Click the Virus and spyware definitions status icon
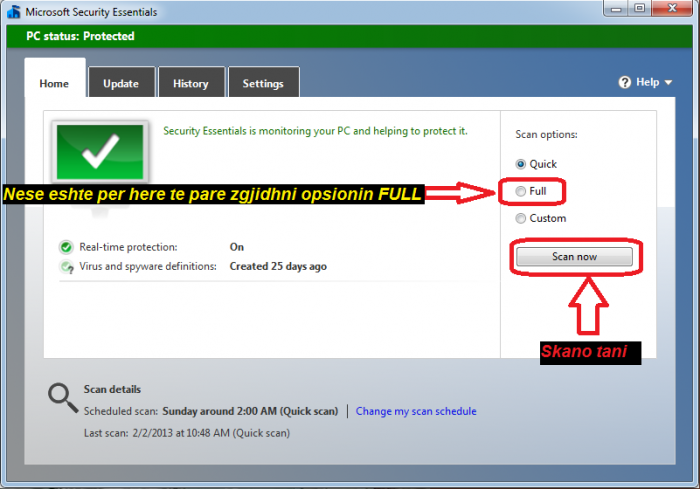This screenshot has width=700, height=489. (67, 267)
